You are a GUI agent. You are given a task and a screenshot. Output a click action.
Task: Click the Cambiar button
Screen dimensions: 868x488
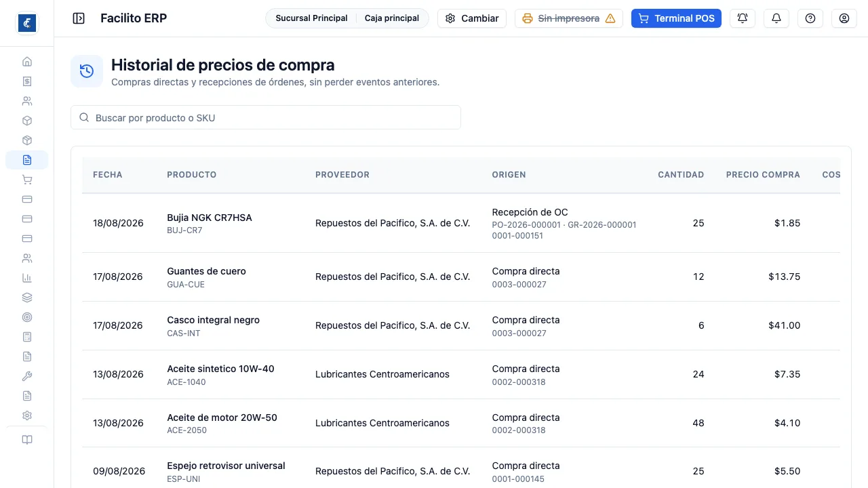[x=472, y=18]
